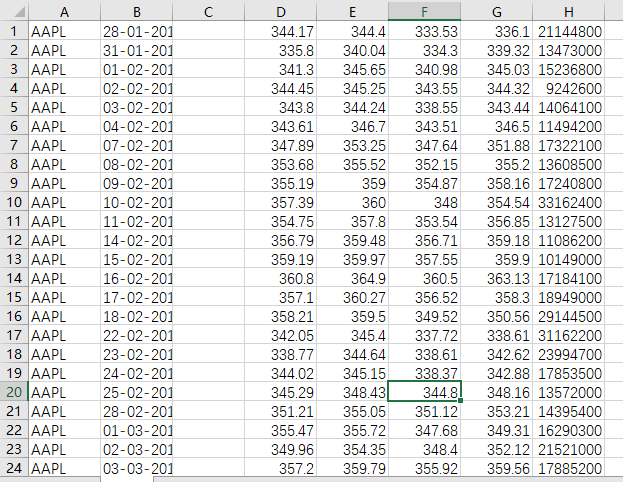Click cell containing 338.55
This screenshot has height=482, width=623.
(x=424, y=107)
